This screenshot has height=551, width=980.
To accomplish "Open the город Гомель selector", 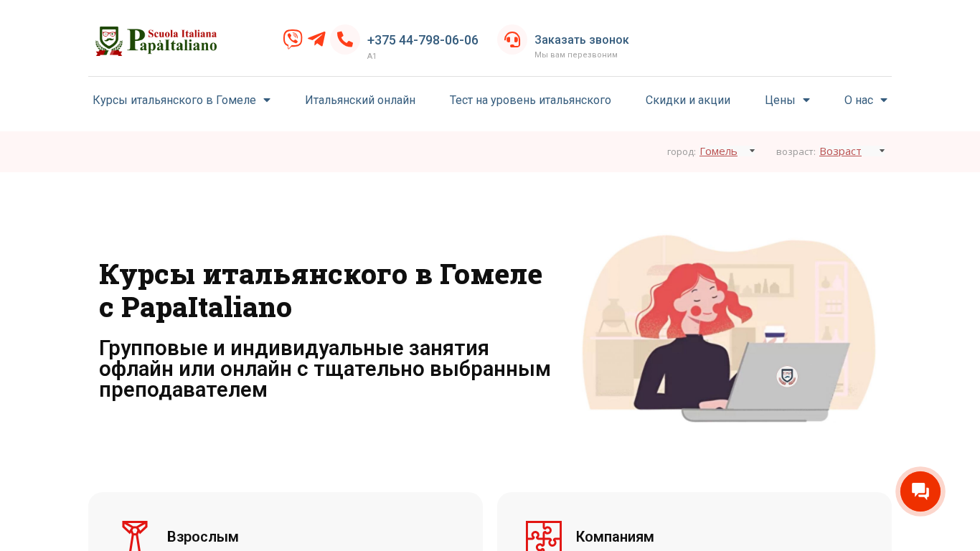I will 727,151.
